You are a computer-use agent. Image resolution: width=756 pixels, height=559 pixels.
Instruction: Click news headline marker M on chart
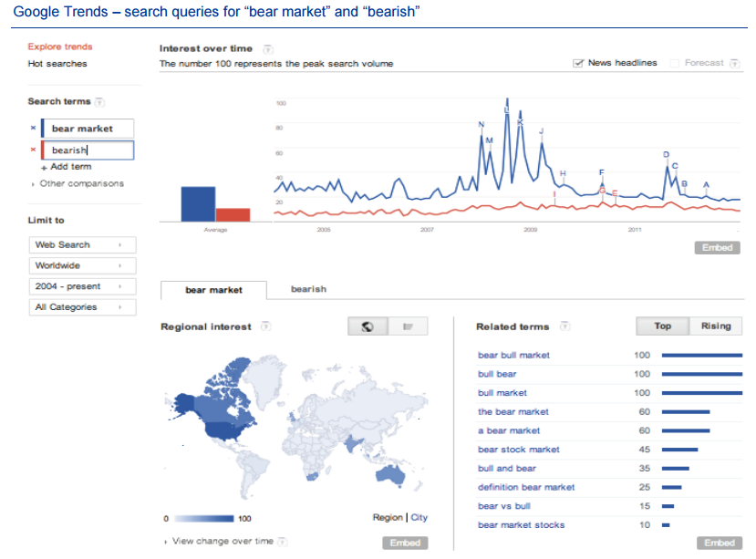click(x=490, y=140)
